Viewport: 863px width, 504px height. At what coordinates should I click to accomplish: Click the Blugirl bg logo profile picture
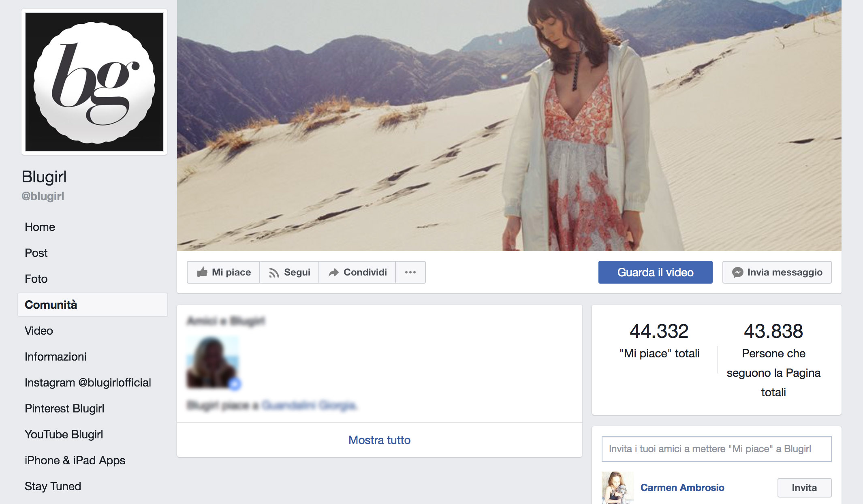(x=94, y=82)
